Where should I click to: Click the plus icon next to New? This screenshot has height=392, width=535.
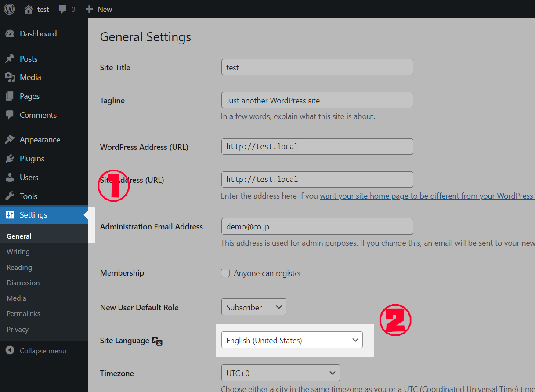pos(90,9)
